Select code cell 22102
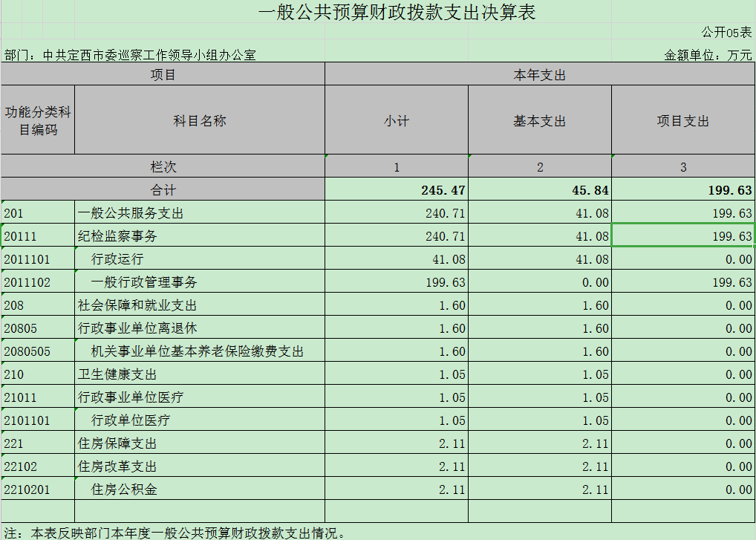The width and height of the screenshot is (756, 540). pos(38,466)
